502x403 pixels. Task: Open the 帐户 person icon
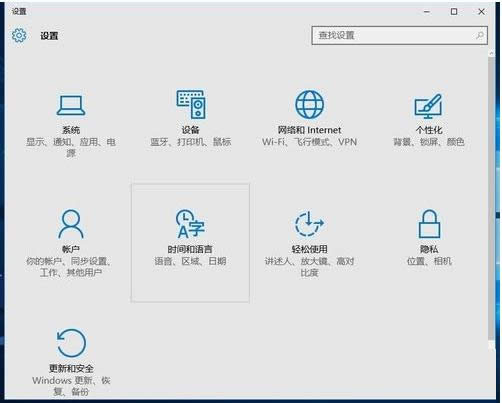click(x=71, y=224)
